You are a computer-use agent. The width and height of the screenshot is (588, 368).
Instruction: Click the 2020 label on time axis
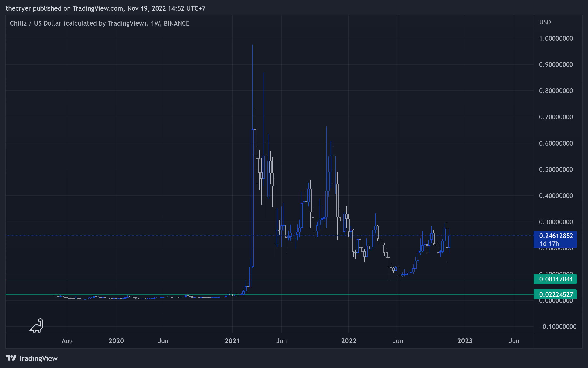(116, 341)
